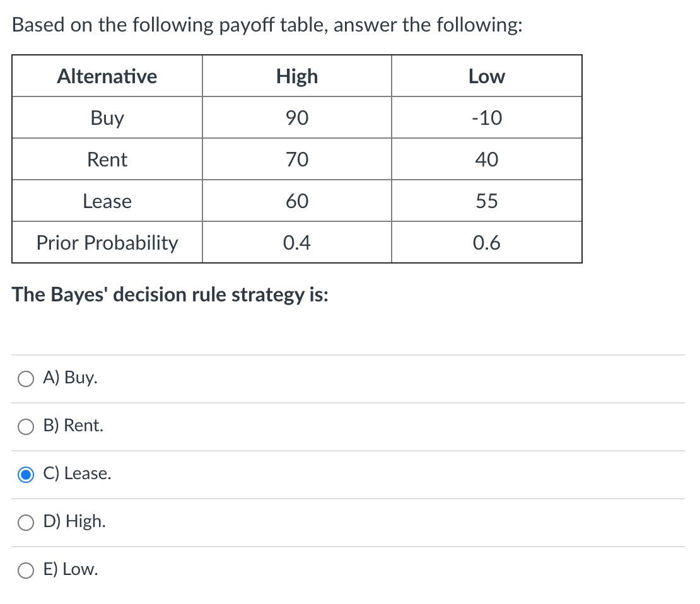Screen dimensions: 700x604
Task: Click the answer label A) Buy
Action: click(69, 378)
